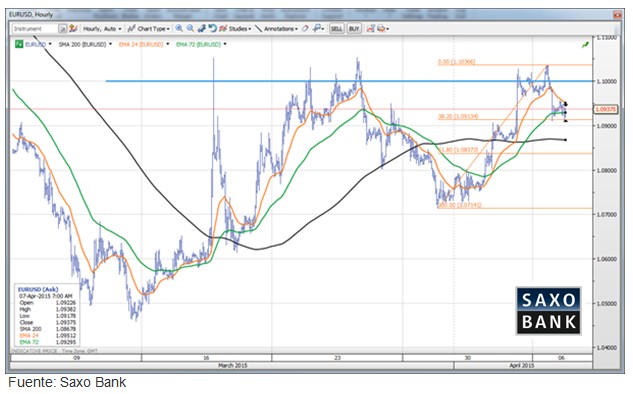Click the 1.08000 price axis label
Viewport: 633px width, 394px height.
point(607,170)
